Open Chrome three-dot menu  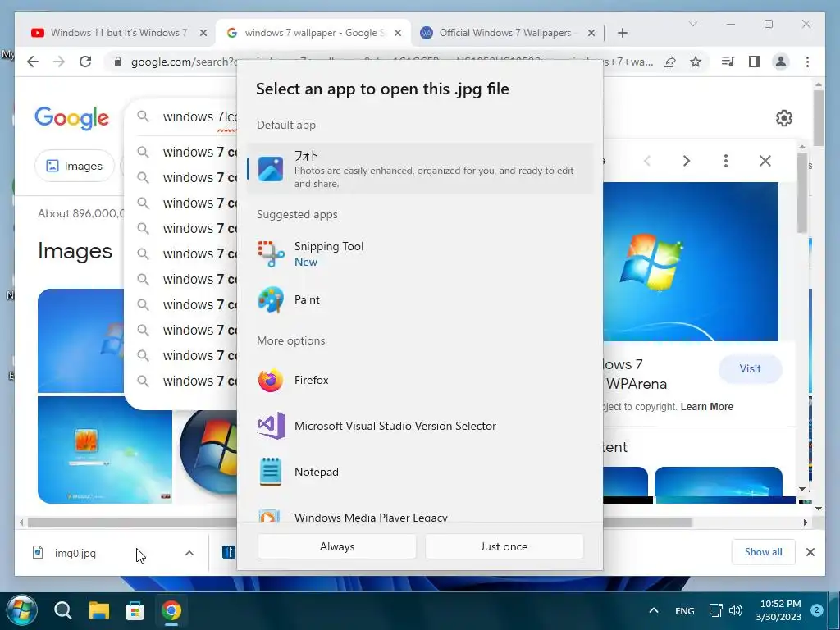(807, 62)
